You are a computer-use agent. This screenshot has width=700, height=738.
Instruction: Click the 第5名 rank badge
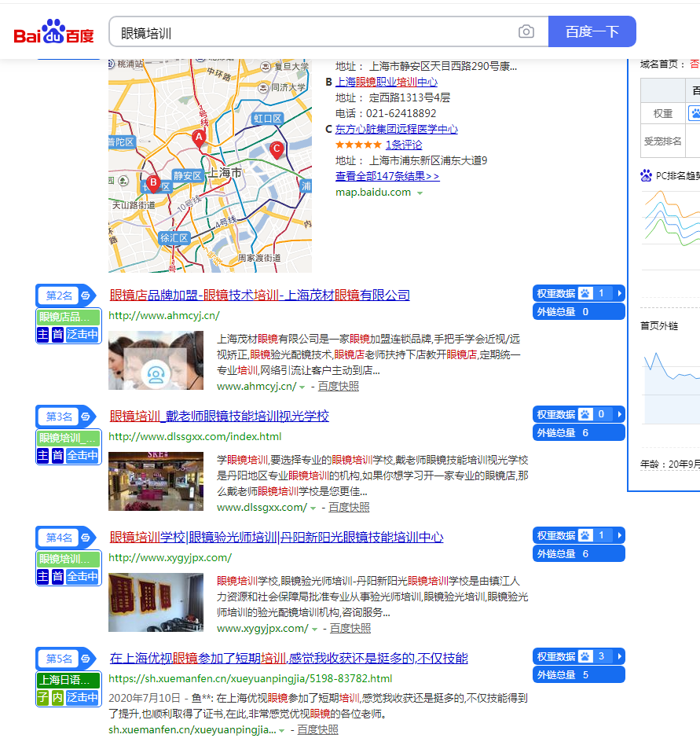click(59, 659)
